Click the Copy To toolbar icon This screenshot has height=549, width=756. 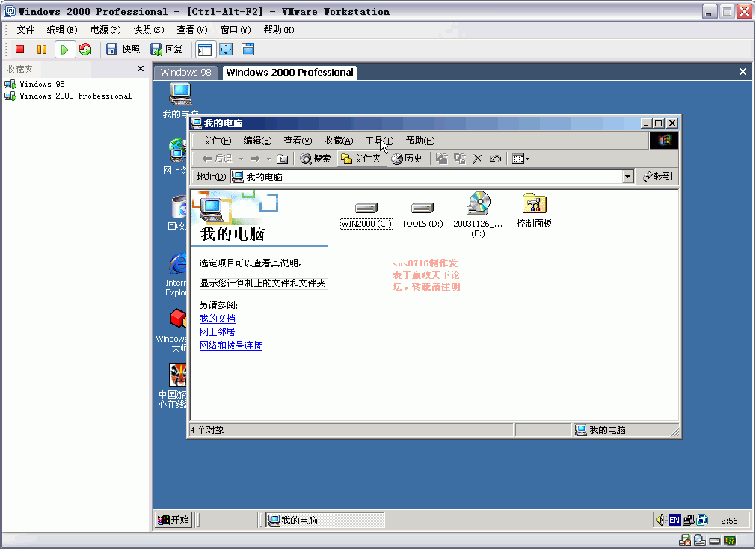(x=459, y=159)
